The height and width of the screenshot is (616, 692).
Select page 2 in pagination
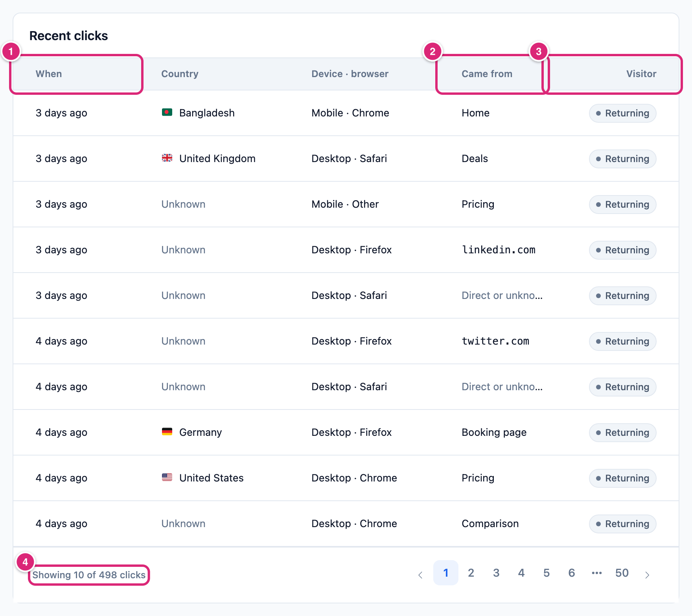coord(471,573)
